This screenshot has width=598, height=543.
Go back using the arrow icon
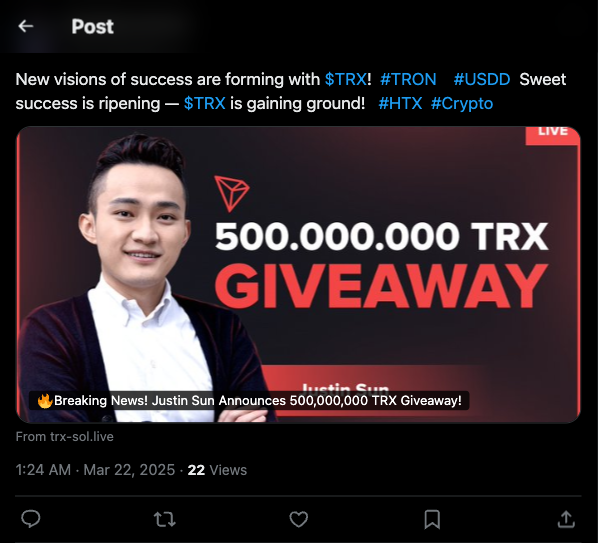click(x=26, y=26)
